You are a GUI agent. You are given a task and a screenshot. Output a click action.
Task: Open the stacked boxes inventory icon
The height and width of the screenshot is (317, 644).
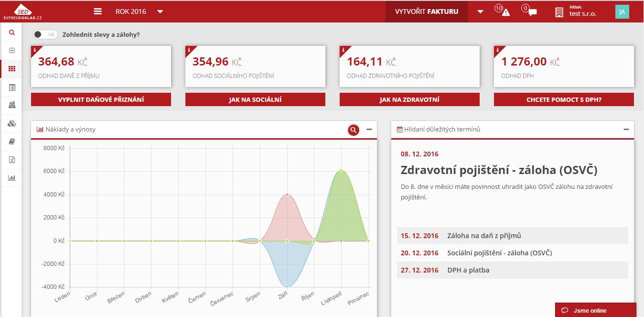point(12,123)
